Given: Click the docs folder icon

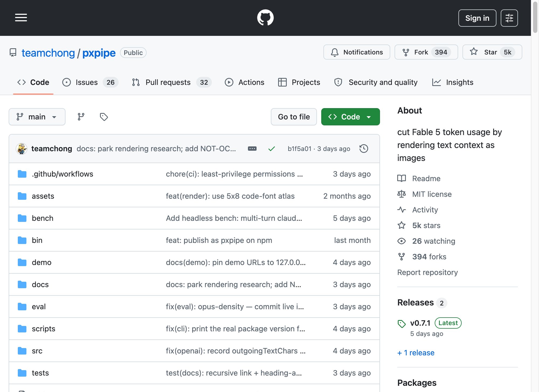Looking at the screenshot, I should tap(22, 284).
